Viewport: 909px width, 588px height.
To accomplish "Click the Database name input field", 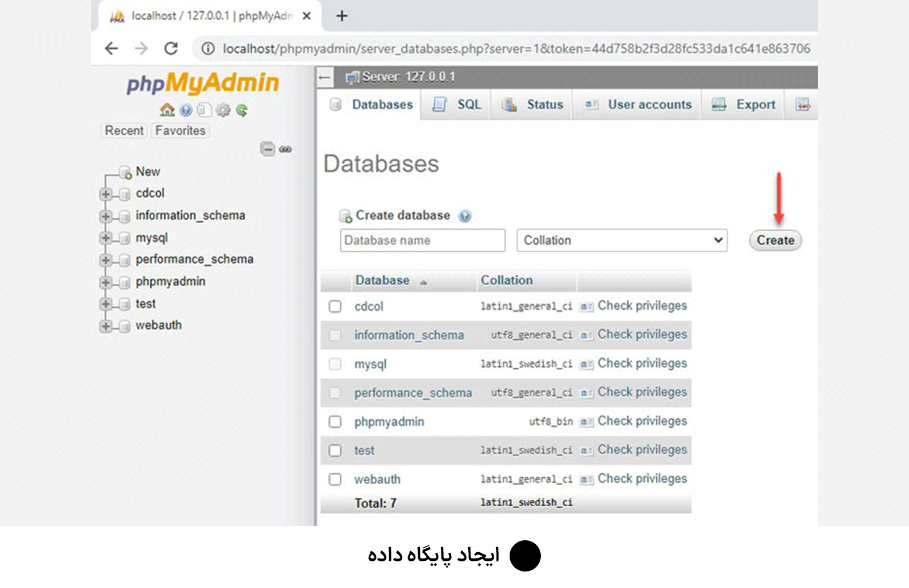I will point(423,240).
